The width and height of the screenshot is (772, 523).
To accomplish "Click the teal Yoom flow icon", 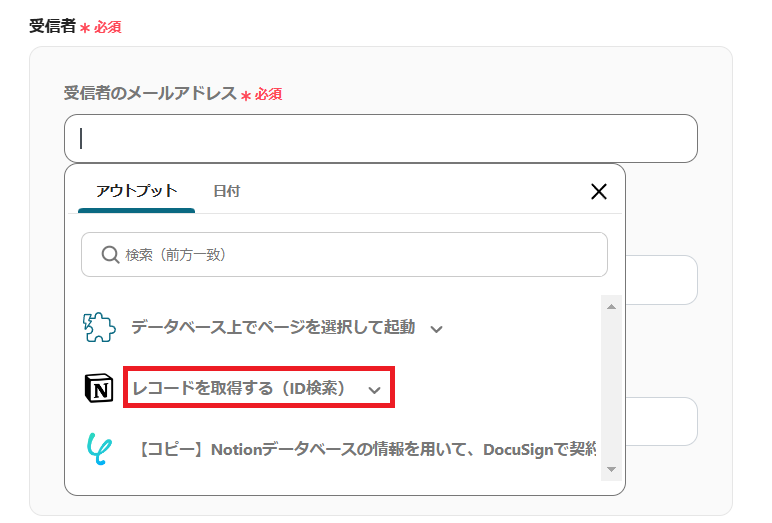I will click(99, 449).
